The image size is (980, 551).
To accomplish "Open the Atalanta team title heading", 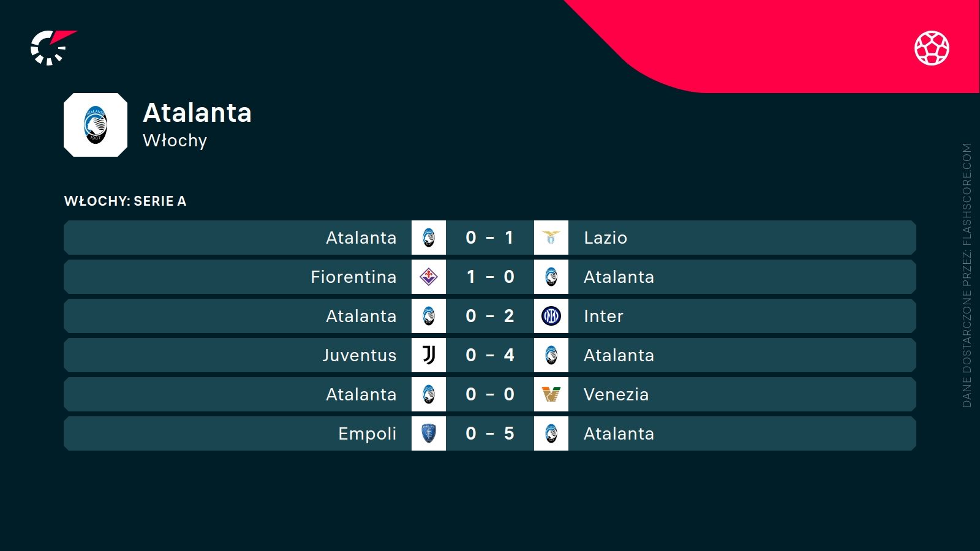I will pyautogui.click(x=197, y=113).
